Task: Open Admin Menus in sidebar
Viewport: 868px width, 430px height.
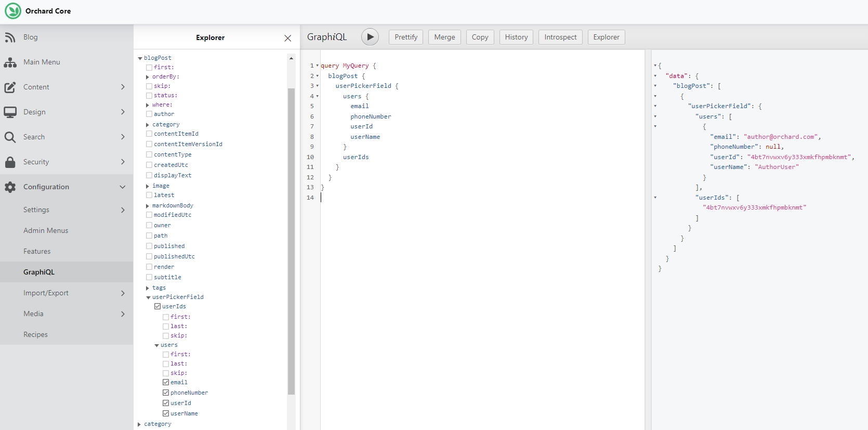Action: tap(67, 231)
